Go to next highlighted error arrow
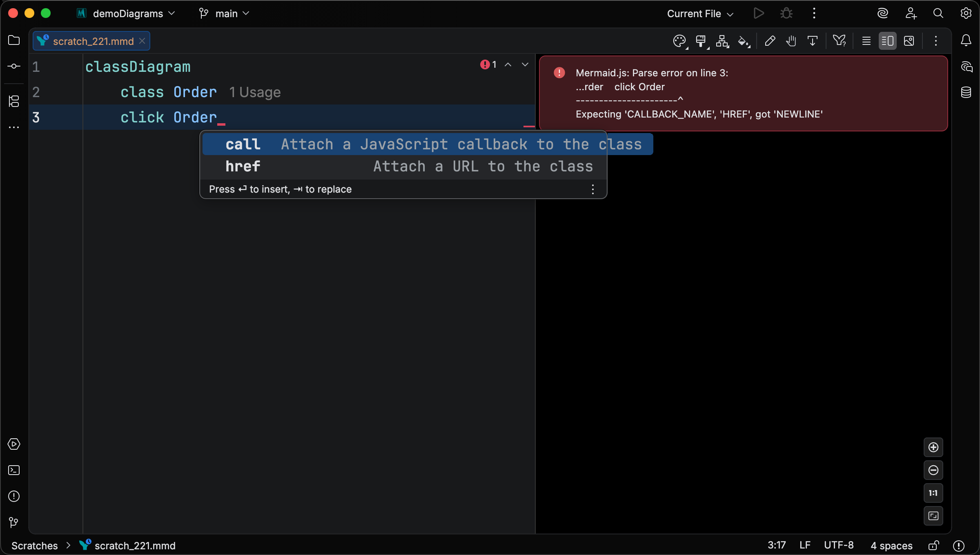 tap(525, 64)
